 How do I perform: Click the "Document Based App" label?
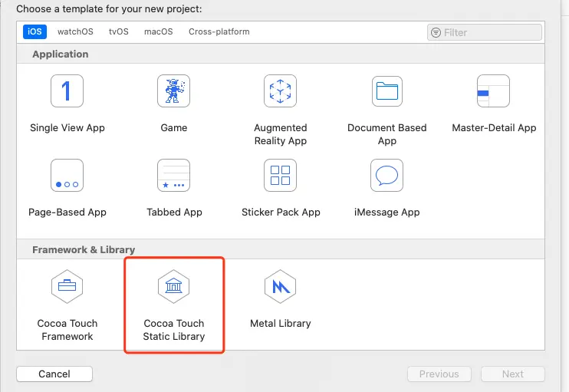click(x=387, y=134)
